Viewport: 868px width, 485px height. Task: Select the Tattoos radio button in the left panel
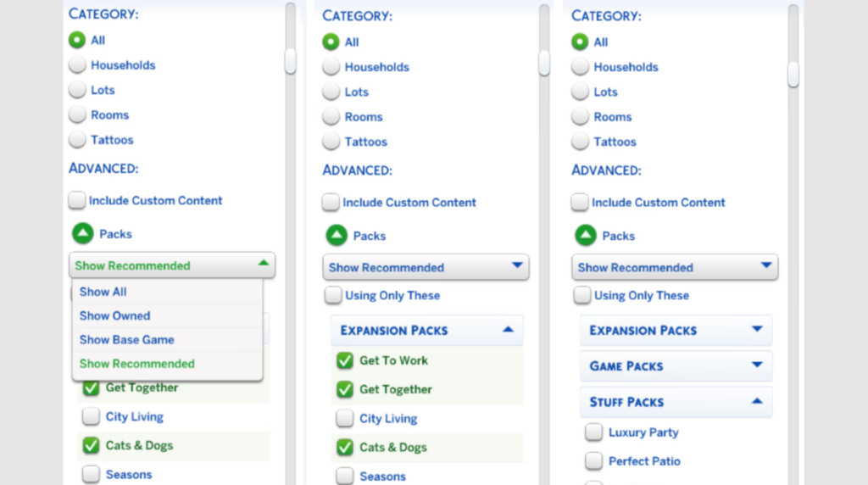click(x=78, y=140)
